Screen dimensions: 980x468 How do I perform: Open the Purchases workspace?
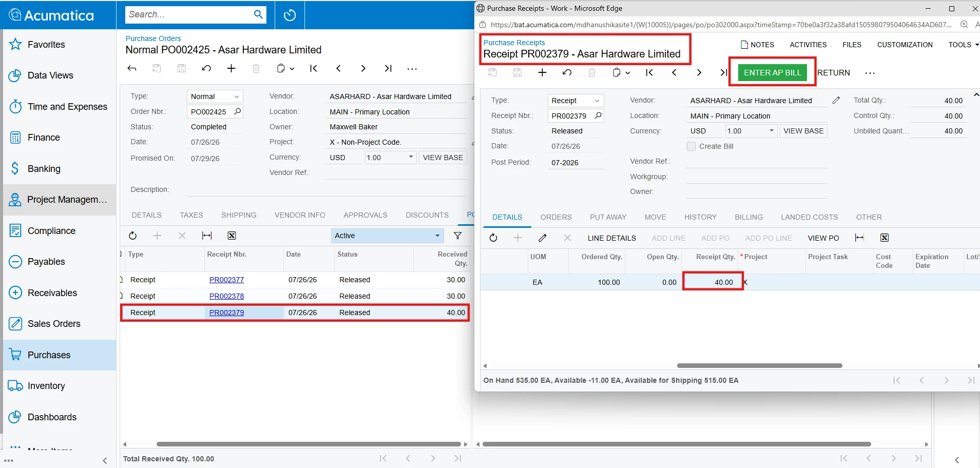(x=60, y=355)
